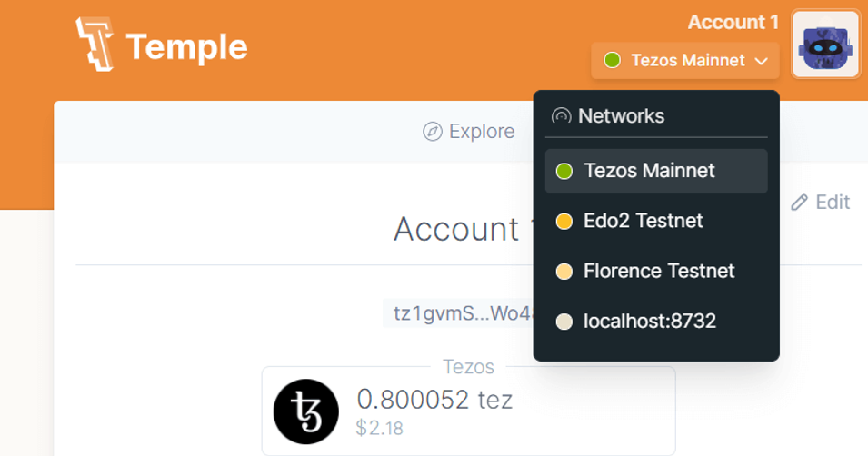Click Edit to rename the account
868x456 pixels.
(x=820, y=203)
